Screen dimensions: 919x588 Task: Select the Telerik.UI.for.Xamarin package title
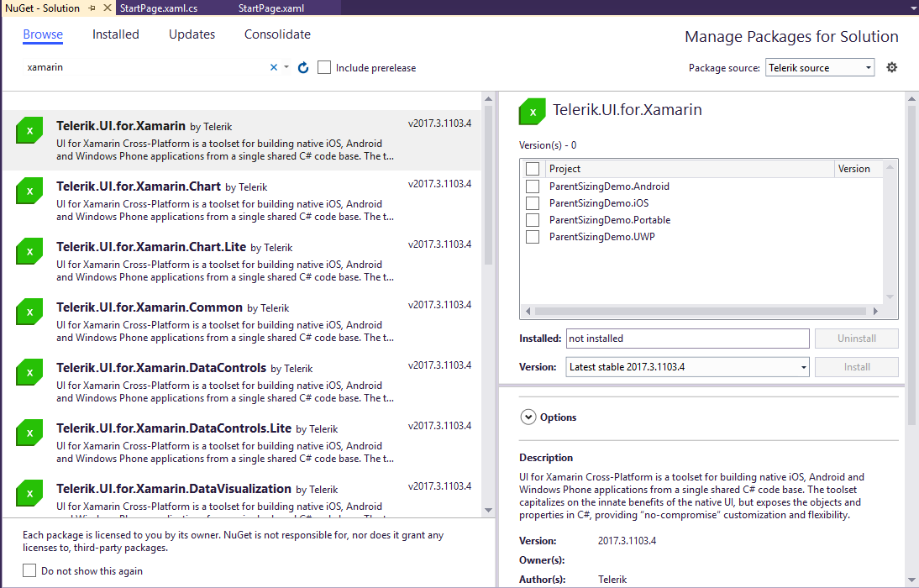pos(121,125)
